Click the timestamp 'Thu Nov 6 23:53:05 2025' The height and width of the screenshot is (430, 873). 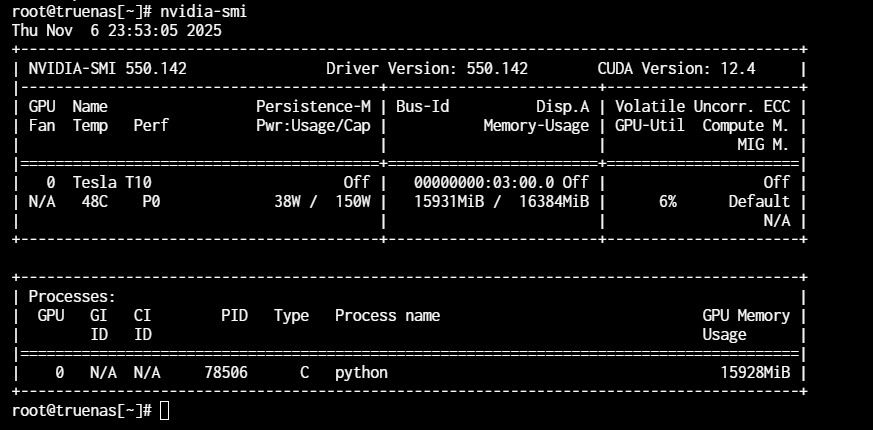pyautogui.click(x=117, y=30)
